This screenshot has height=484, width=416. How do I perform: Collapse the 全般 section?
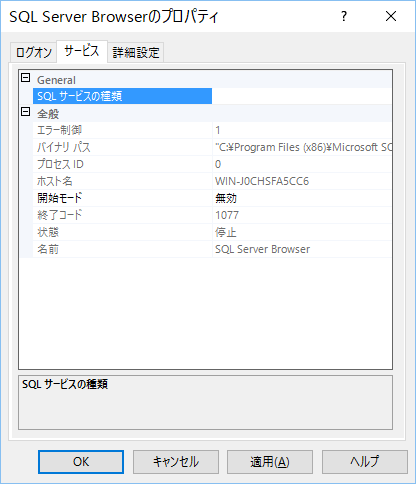25,112
